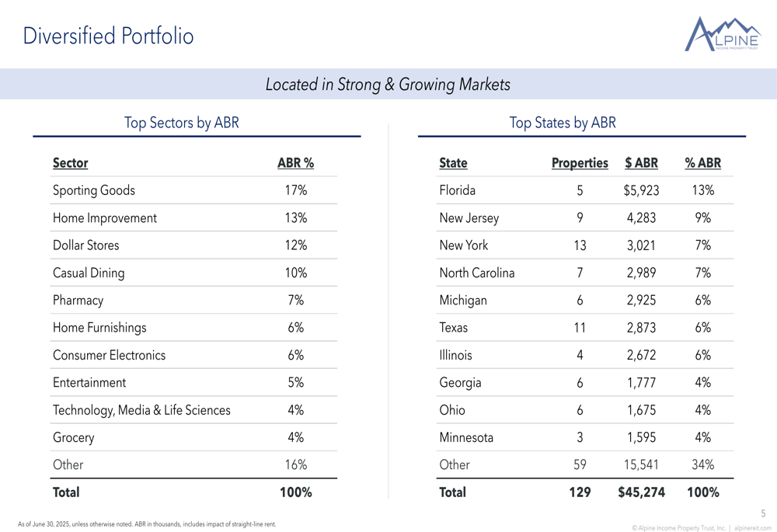This screenshot has height=532, width=777.
Task: Select the Located in Strong & Growing Markets banner
Action: pos(388,84)
